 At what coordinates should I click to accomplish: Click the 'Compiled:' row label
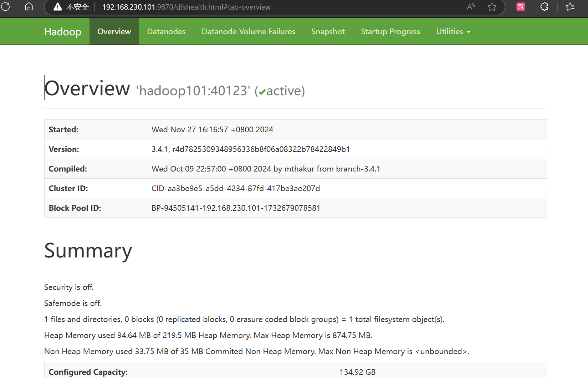(x=68, y=169)
